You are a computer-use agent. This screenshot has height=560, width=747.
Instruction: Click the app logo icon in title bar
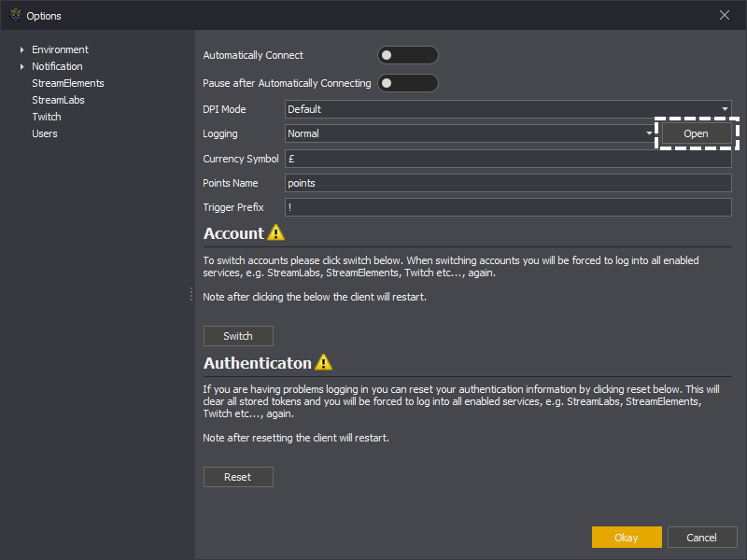(x=16, y=15)
